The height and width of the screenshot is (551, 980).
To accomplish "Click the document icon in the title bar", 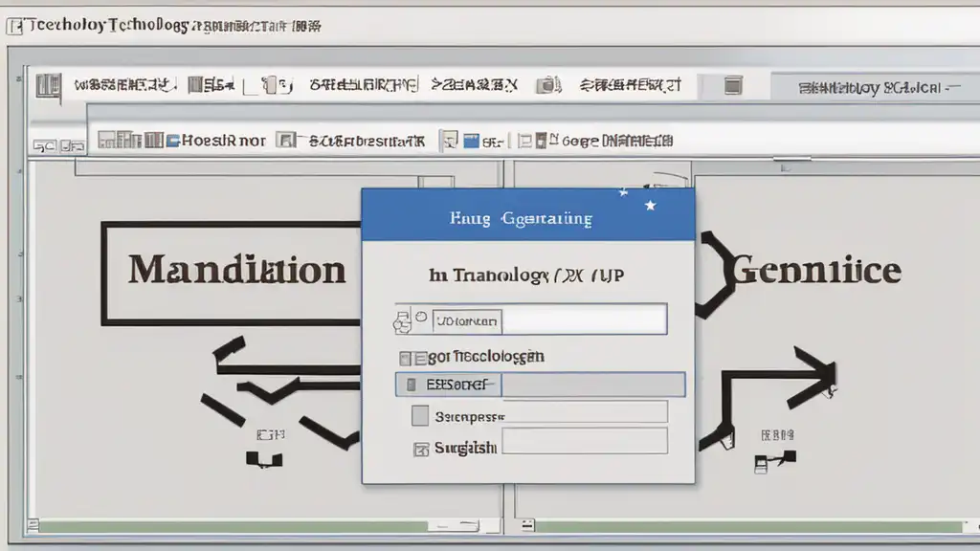I will click(15, 26).
